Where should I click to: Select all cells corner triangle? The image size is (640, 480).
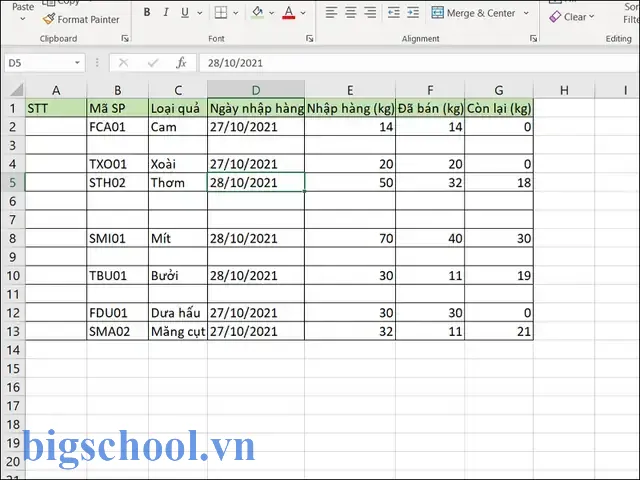tap(16, 89)
